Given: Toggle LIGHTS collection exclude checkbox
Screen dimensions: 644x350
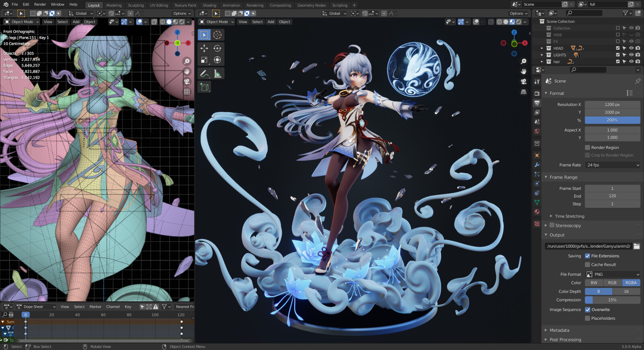Looking at the screenshot, I should tap(618, 55).
